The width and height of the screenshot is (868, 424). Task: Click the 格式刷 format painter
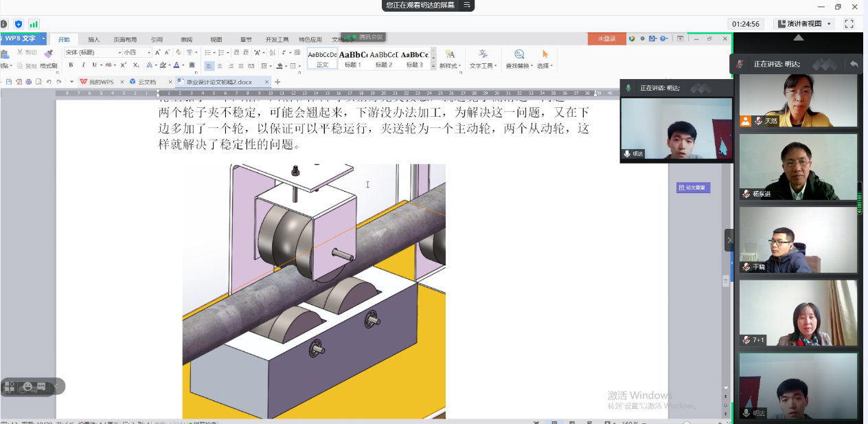48,59
